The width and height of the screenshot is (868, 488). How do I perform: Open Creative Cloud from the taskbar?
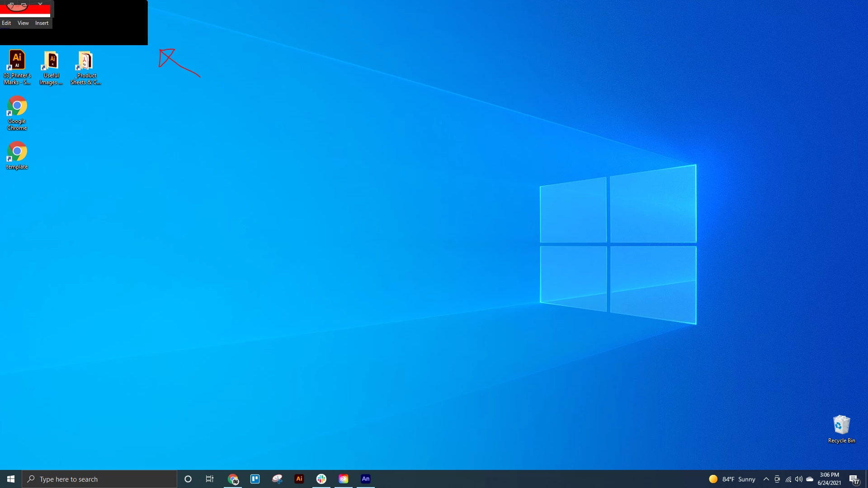click(x=344, y=479)
